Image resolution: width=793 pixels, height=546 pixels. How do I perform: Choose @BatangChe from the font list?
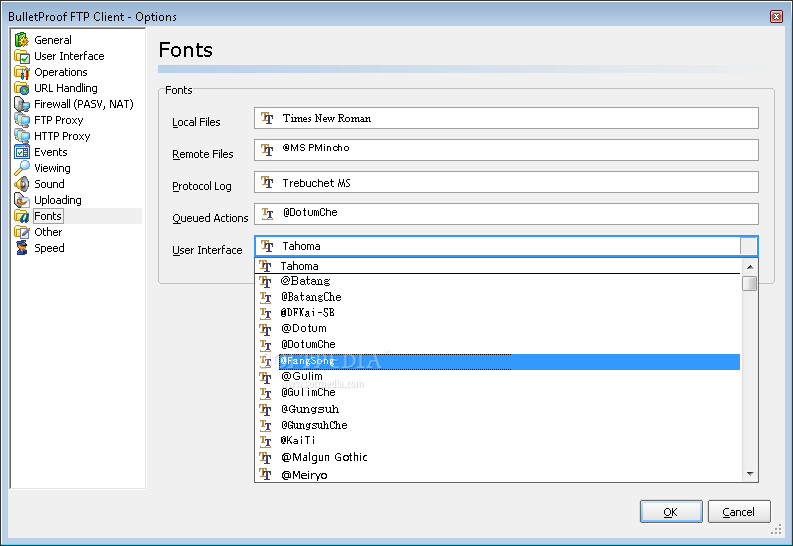pos(498,297)
